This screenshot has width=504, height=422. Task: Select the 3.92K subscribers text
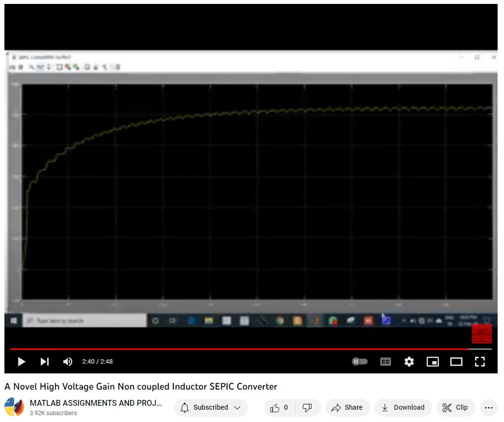tap(54, 413)
